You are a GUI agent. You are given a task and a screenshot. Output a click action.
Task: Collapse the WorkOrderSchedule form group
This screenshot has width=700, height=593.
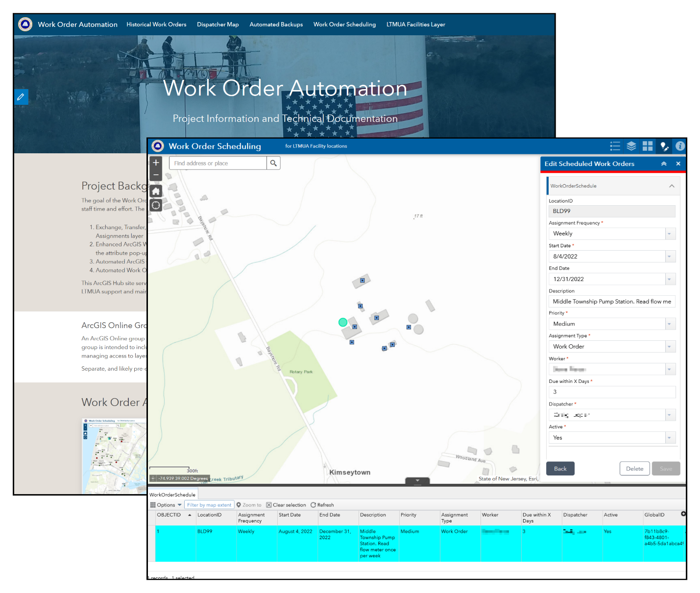coord(671,186)
